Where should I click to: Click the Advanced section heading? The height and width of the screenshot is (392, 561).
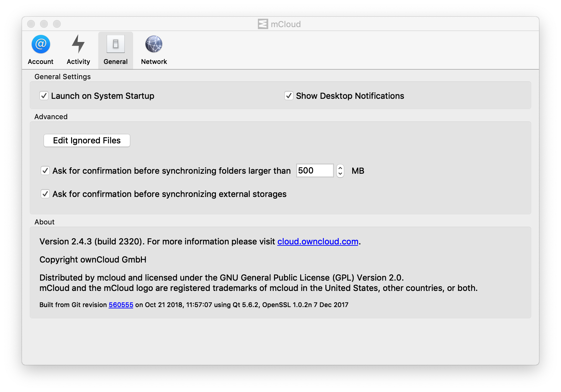pyautogui.click(x=51, y=117)
